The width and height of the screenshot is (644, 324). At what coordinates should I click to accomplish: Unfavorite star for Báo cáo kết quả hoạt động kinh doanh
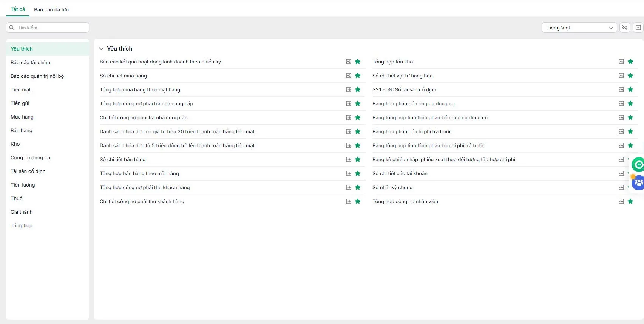[x=358, y=62]
